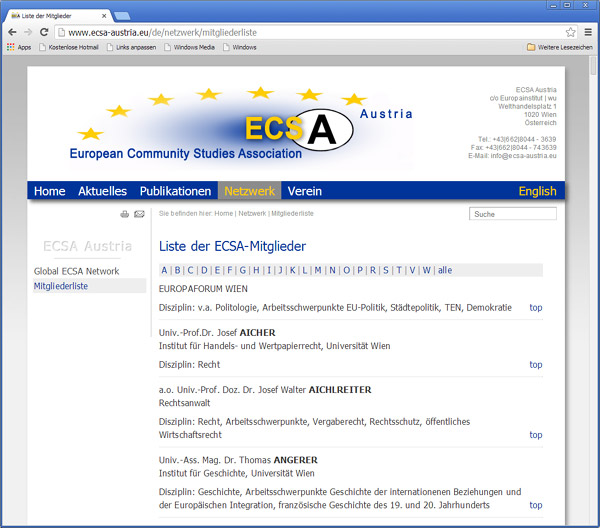This screenshot has height=528, width=600.
Task: Open the Apps grid shortcut
Action: click(x=19, y=47)
